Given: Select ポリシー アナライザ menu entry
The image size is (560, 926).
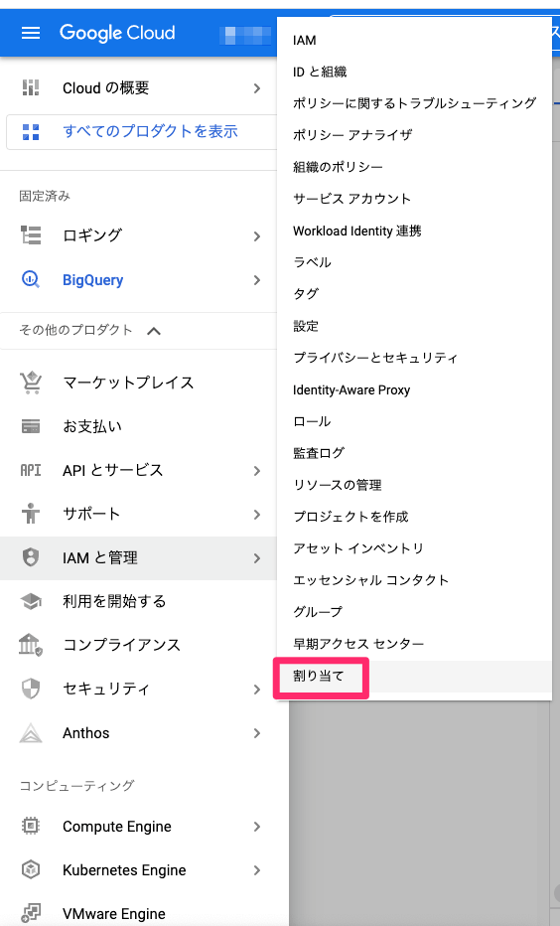Looking at the screenshot, I should click(x=414, y=135).
